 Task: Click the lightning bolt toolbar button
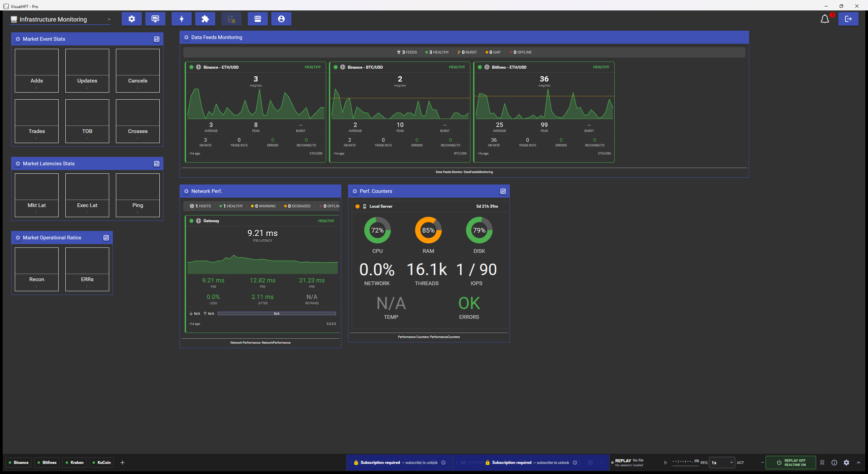pyautogui.click(x=182, y=19)
